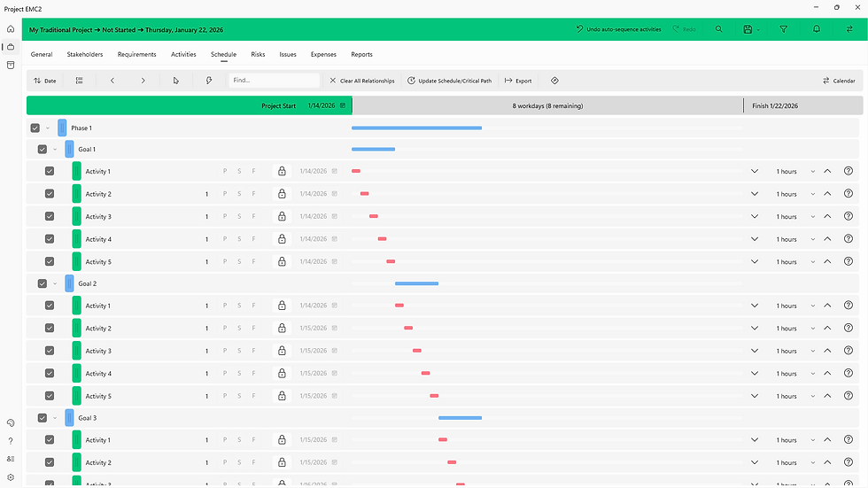This screenshot has width=868, height=488.
Task: Open the briefcase Projects icon in the sidebar
Action: [11, 47]
